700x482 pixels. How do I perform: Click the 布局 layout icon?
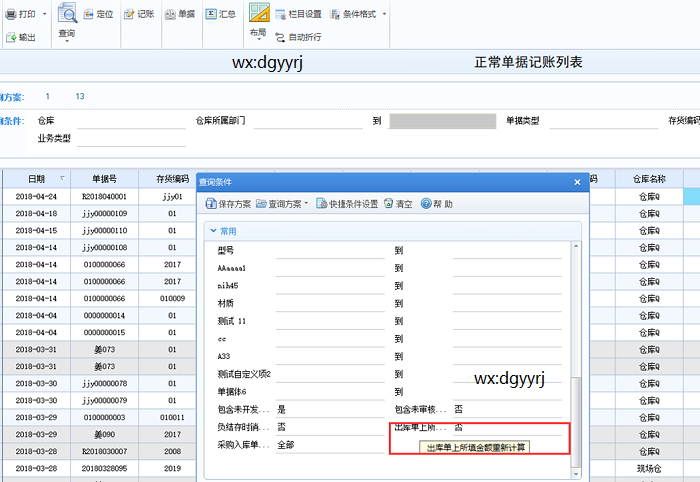259,12
